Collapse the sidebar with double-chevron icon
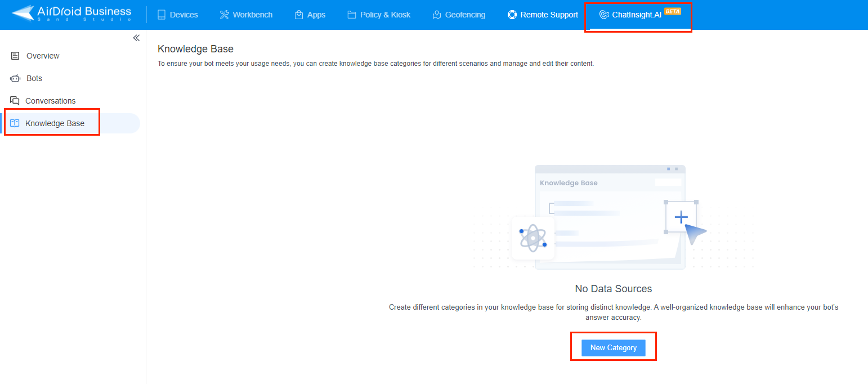Image resolution: width=868 pixels, height=384 pixels. click(136, 38)
